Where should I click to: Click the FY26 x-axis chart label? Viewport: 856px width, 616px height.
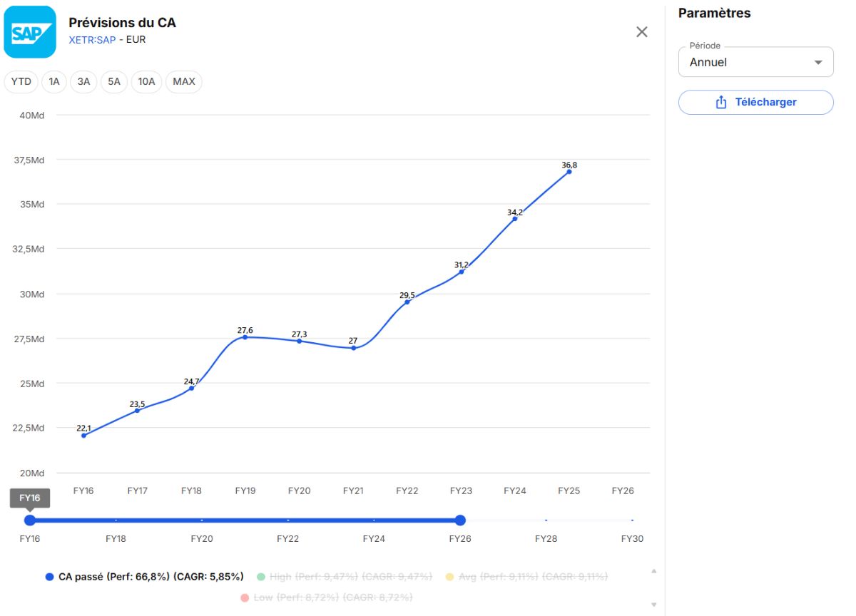coord(623,491)
